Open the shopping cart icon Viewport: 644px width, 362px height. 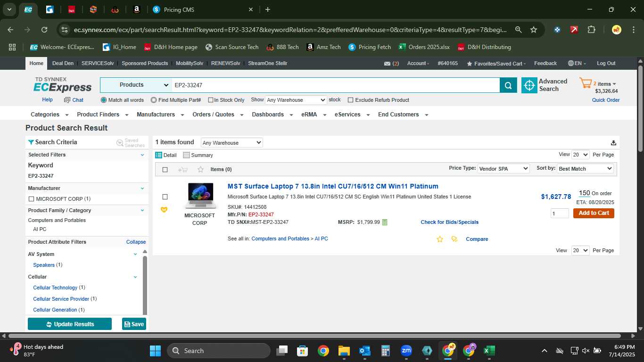pyautogui.click(x=586, y=84)
